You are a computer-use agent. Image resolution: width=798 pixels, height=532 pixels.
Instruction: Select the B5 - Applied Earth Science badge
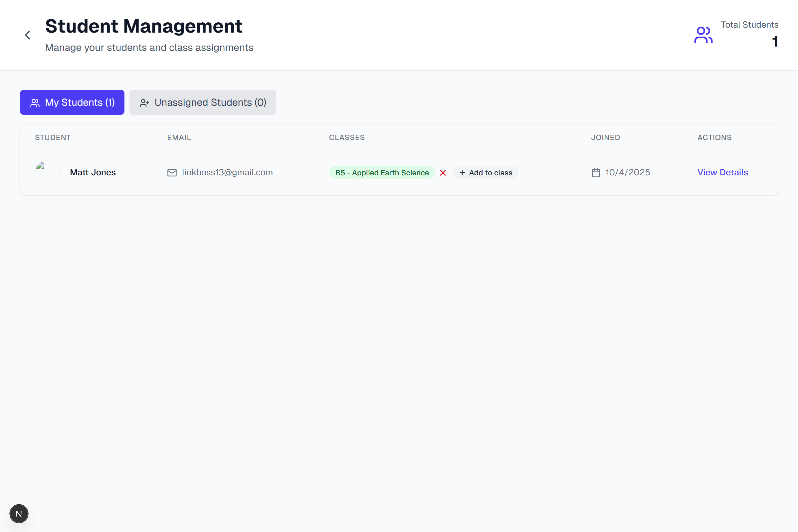point(381,172)
